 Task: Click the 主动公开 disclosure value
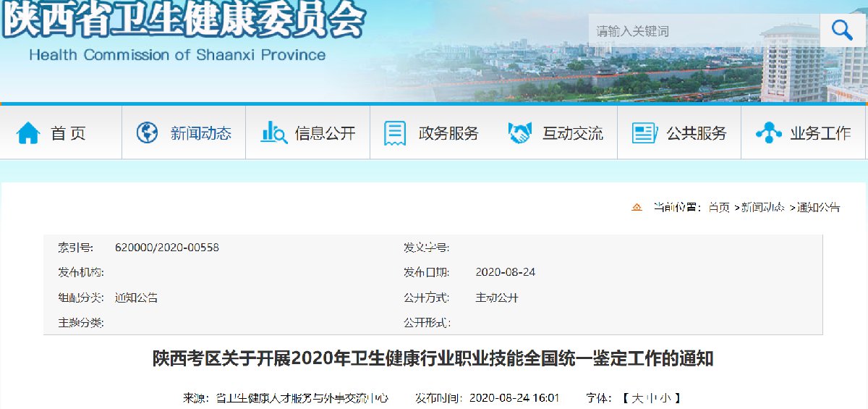[x=497, y=298]
